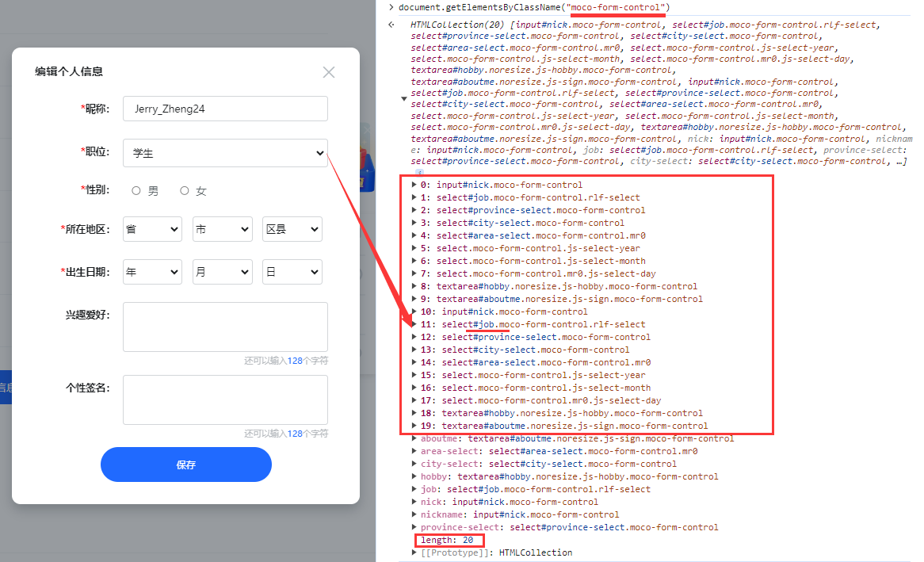The image size is (924, 562).
Task: Expand item 9: textarea#aboutme
Action: [414, 299]
